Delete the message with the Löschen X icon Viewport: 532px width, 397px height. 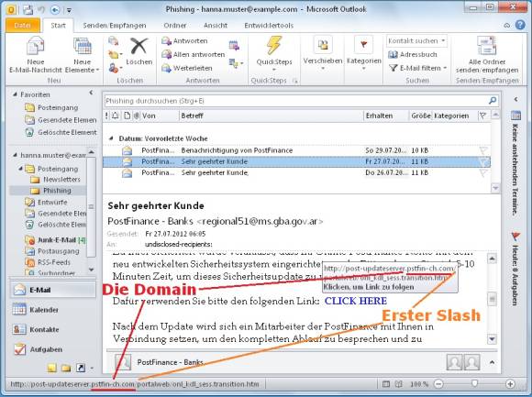[139, 51]
